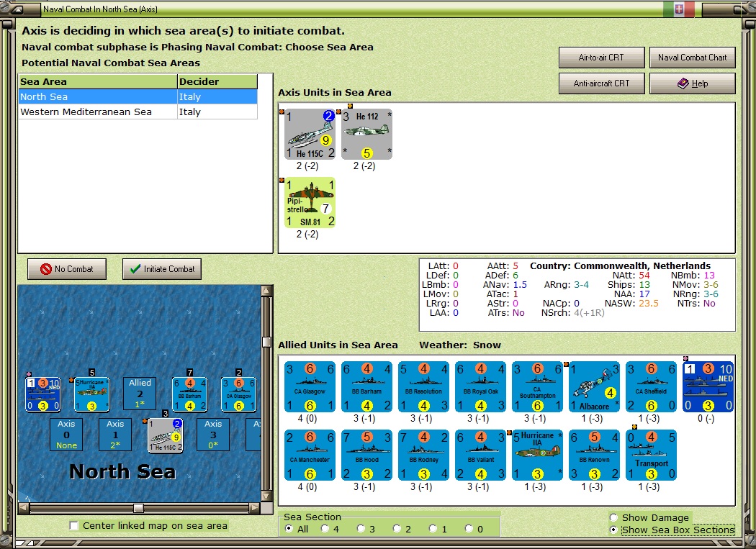Screen dimensions: 756x549
Task: Select the BB Royal Oak ship counter
Action: click(480, 387)
